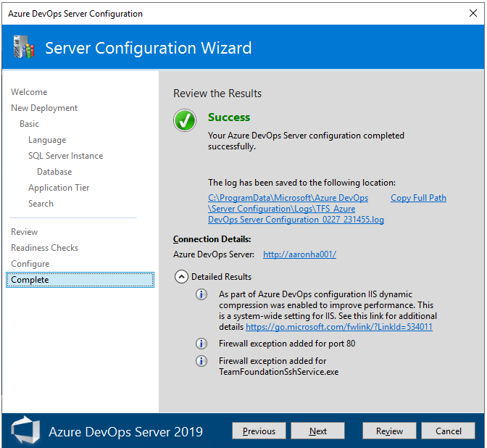Click the Review button in footer

[389, 431]
